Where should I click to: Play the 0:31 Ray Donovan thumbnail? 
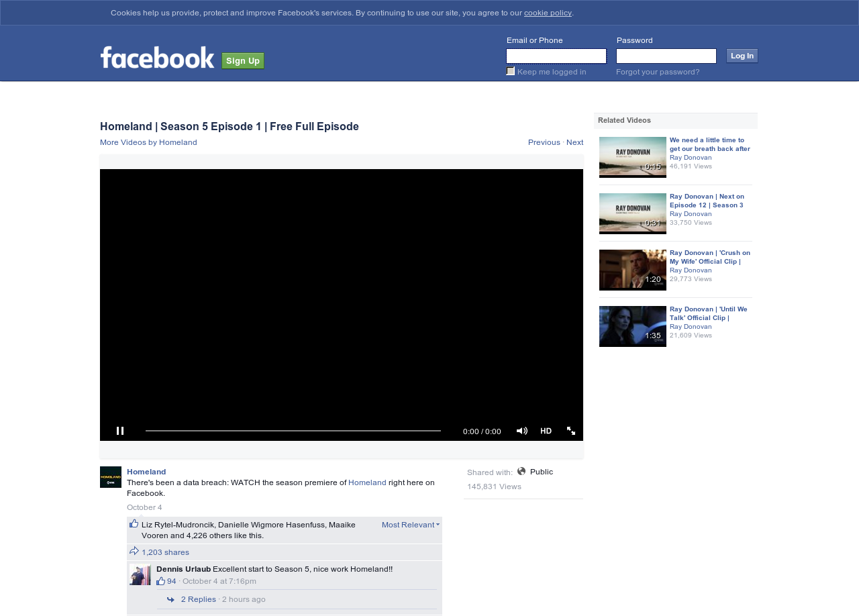633,213
